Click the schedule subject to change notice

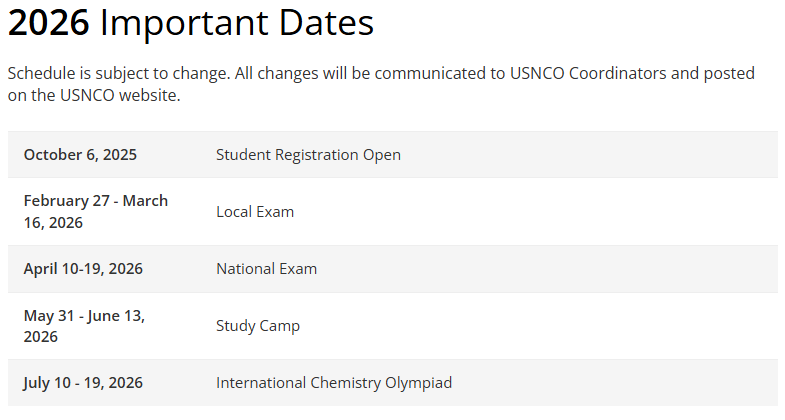tap(380, 84)
